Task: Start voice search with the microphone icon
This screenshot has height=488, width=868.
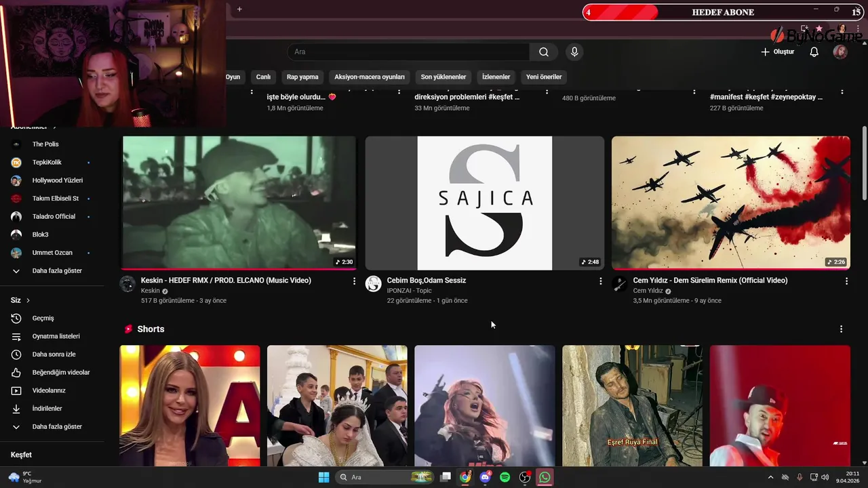Action: pyautogui.click(x=574, y=52)
